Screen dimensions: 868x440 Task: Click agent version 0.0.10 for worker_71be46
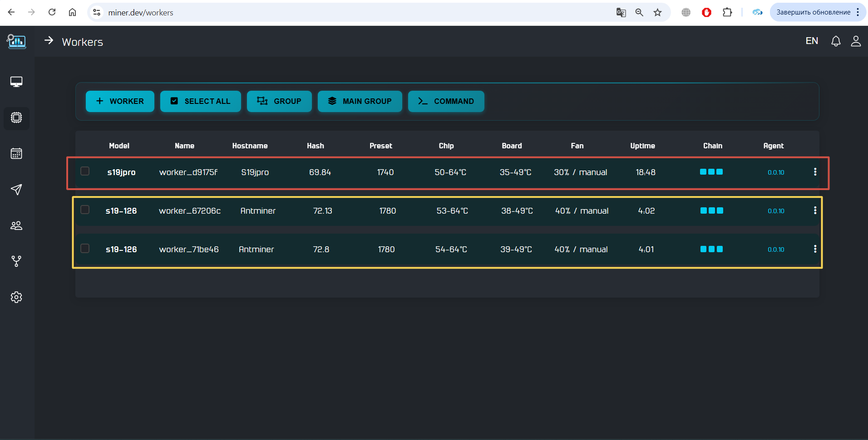[776, 249]
